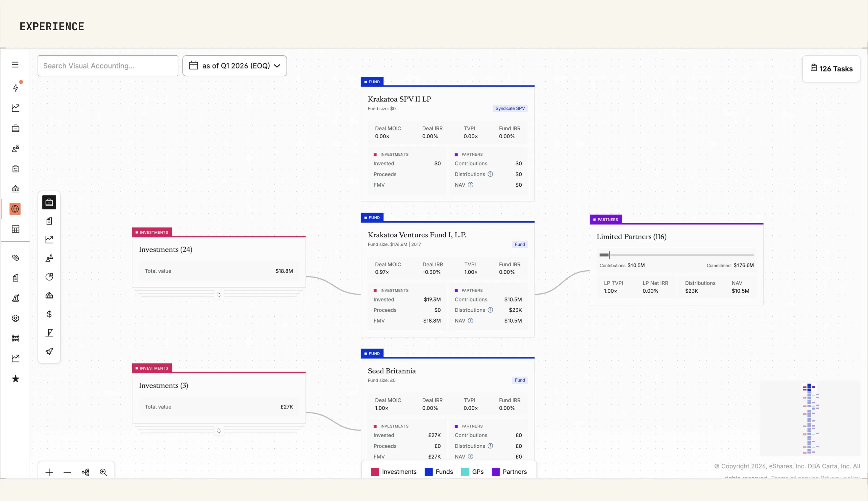Click the lower trend chart sidebar icon

click(15, 358)
